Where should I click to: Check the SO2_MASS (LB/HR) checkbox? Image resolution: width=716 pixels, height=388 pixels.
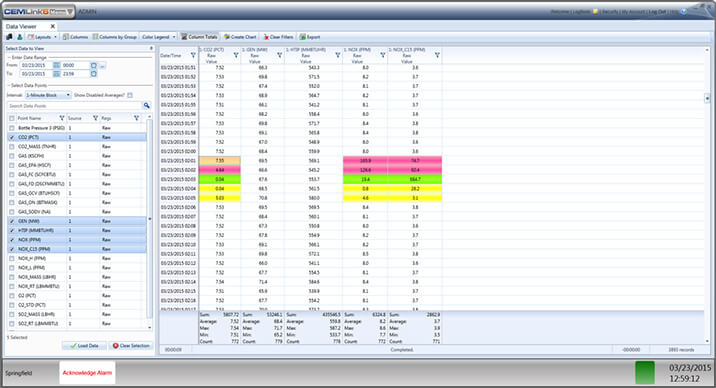pos(11,314)
